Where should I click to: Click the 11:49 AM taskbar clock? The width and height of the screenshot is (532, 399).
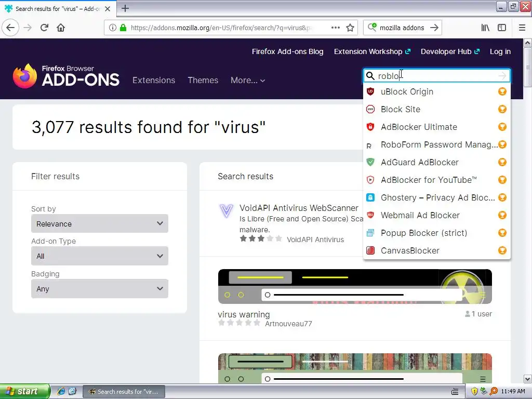(513, 392)
